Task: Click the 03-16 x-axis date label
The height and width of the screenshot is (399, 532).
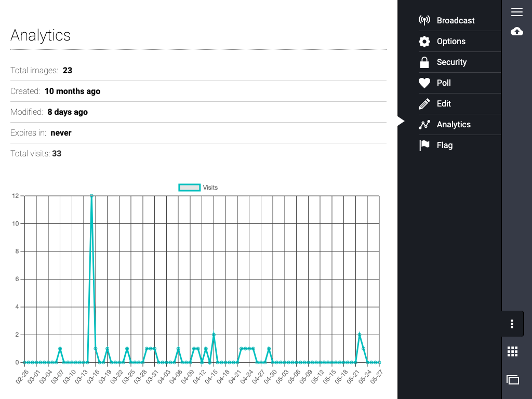Action: coord(93,377)
